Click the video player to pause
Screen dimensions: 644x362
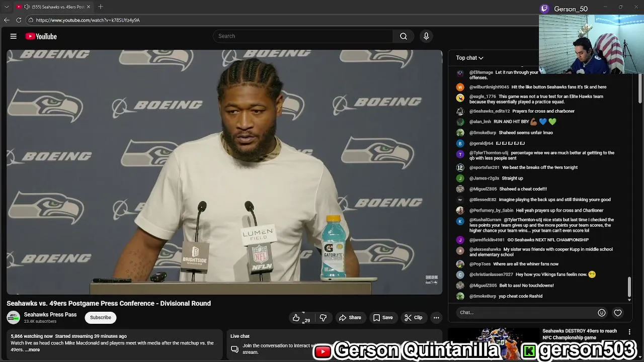pyautogui.click(x=224, y=172)
